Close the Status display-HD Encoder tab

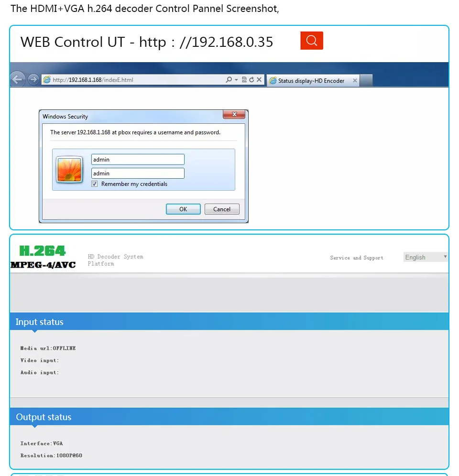click(354, 81)
